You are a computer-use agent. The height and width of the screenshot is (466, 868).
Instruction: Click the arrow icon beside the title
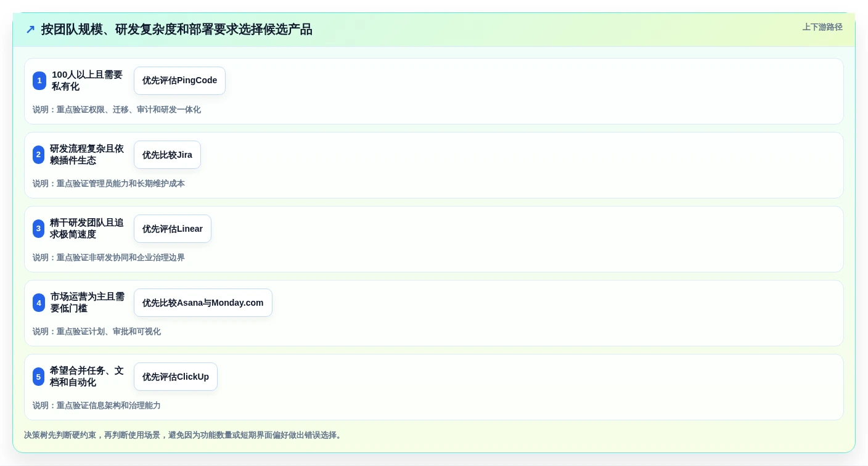[30, 30]
